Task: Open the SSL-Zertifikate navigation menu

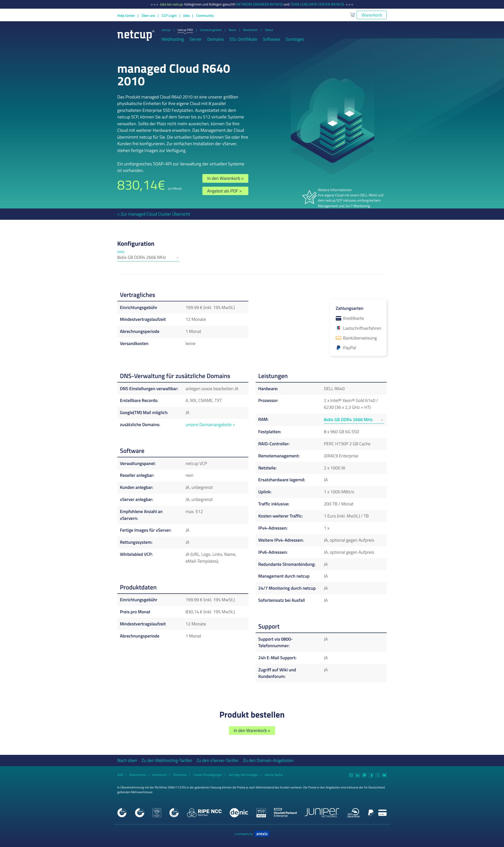Action: pos(243,39)
